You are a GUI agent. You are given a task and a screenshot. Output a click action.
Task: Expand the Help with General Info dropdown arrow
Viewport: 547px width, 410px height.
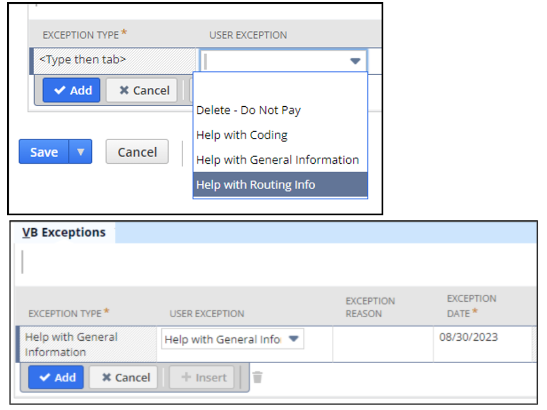[x=294, y=338]
